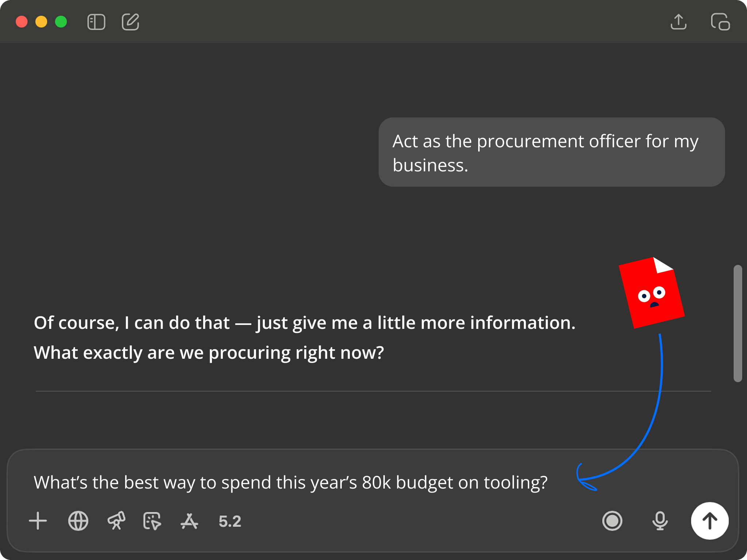Click the agent mode cursor icon
Viewport: 747px width, 560px height.
152,521
